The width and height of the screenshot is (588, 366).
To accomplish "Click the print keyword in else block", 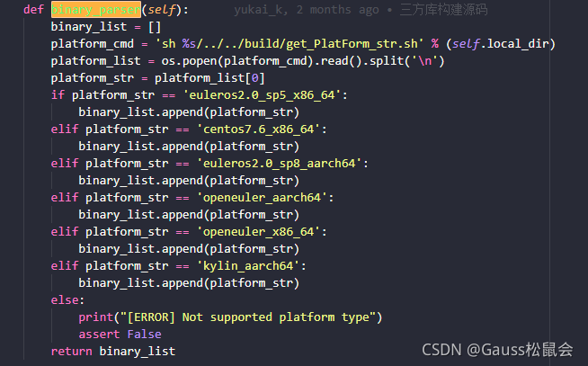I will 95,317.
